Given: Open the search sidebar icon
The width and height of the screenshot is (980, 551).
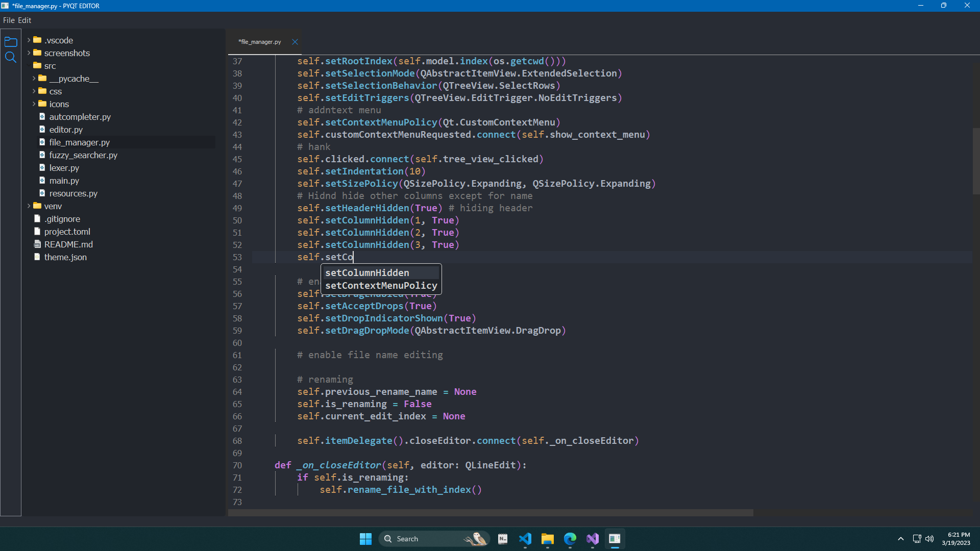Looking at the screenshot, I should tap(10, 57).
